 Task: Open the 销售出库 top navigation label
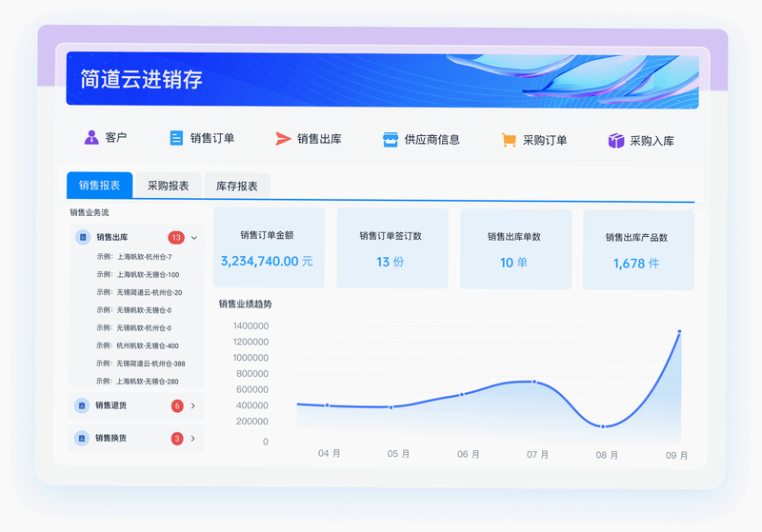click(319, 139)
